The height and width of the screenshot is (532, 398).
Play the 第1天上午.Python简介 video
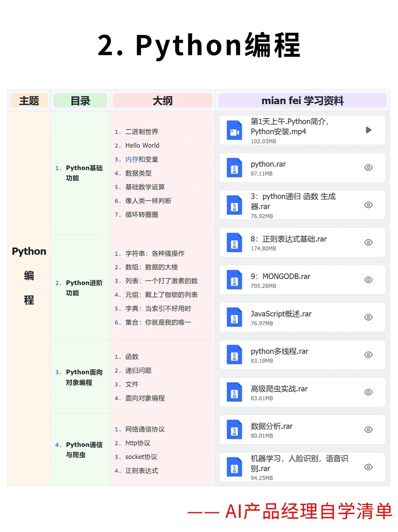coord(369,130)
